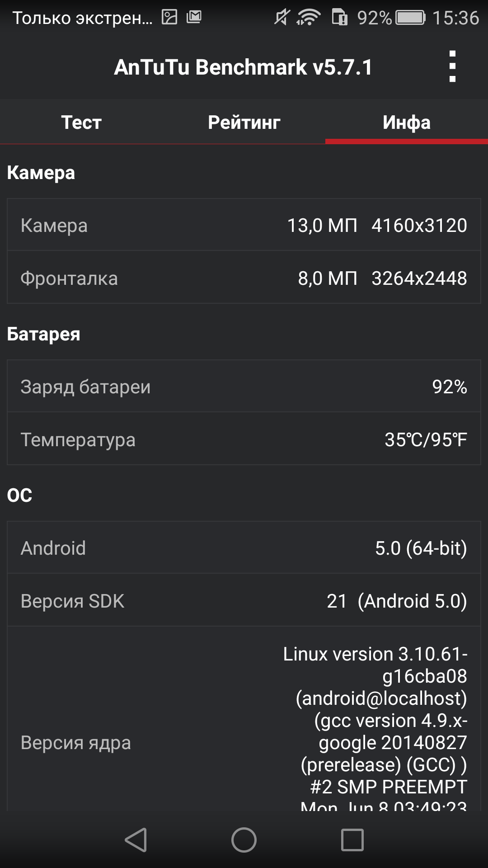Tap the Фронталка 8,0 МП row
This screenshot has width=488, height=868.
pos(244,278)
